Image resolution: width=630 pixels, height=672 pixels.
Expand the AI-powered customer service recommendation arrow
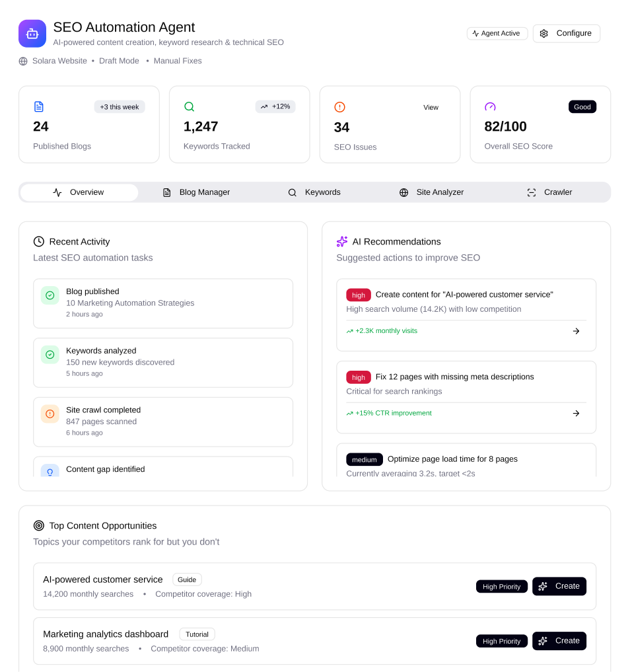click(x=576, y=331)
